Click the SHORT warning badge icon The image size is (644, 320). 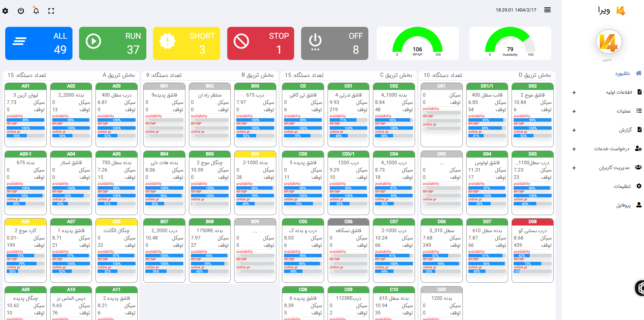click(x=167, y=41)
